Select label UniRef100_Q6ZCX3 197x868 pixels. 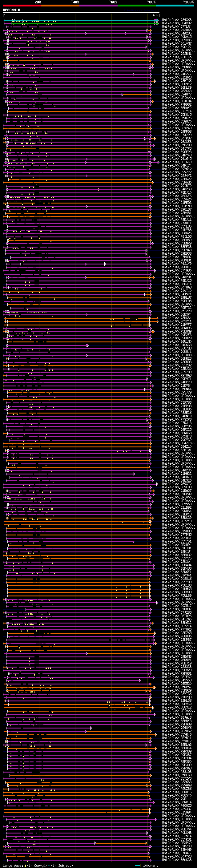click(x=177, y=91)
